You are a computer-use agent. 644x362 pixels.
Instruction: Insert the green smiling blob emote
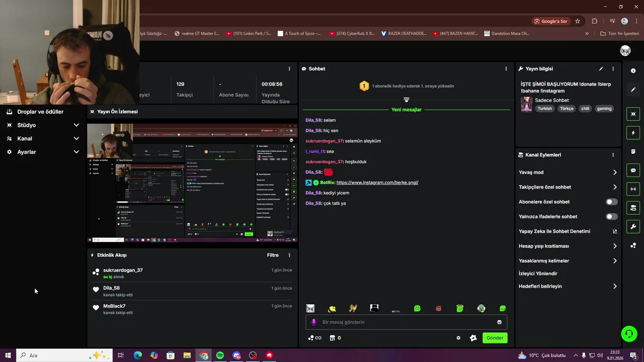click(417, 308)
